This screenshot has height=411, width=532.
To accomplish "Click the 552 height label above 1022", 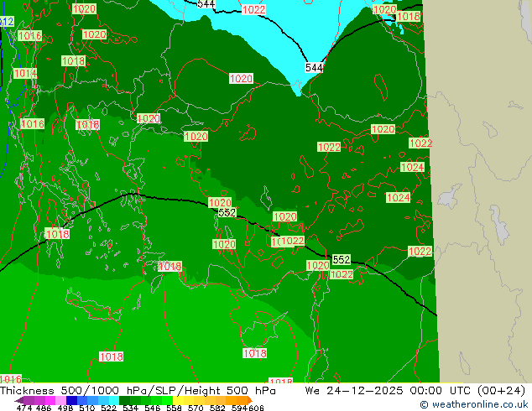I will point(341,259).
